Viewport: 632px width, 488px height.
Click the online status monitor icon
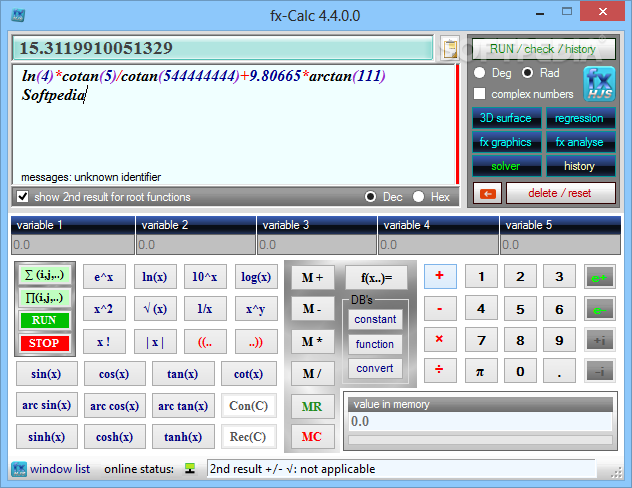tap(189, 469)
